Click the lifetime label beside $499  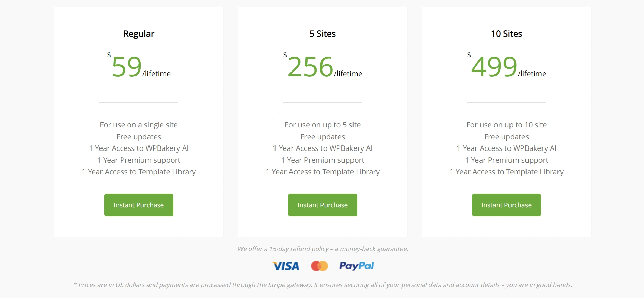[532, 73]
